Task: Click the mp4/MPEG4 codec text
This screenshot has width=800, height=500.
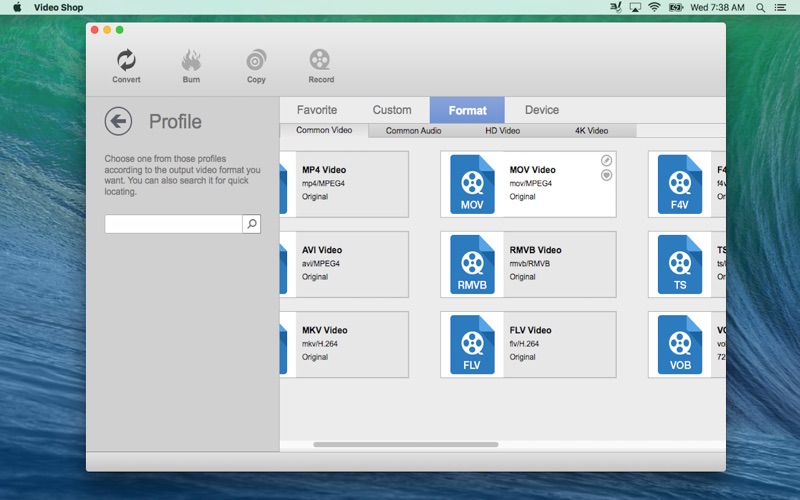Action: 323,184
